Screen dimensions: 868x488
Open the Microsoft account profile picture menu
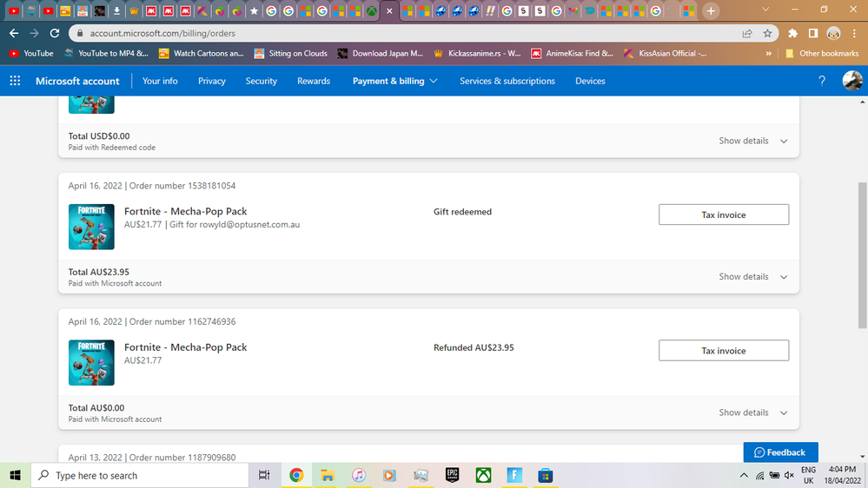tap(852, 81)
